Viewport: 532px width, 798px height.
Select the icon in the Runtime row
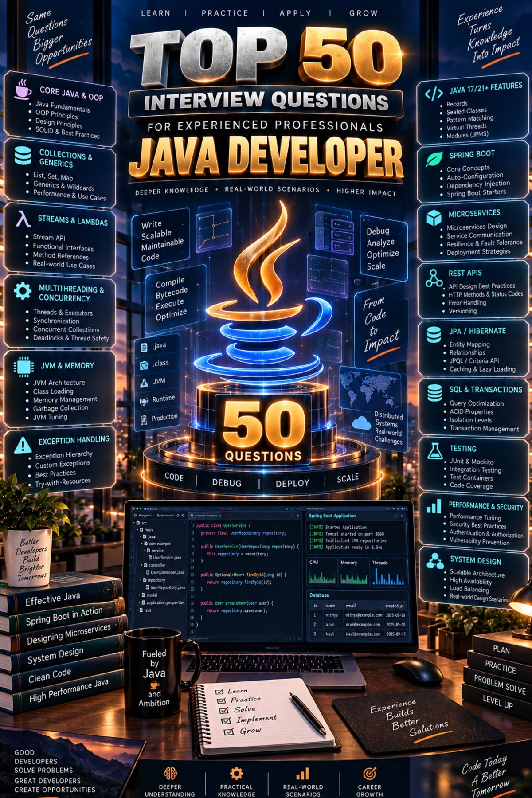tap(144, 401)
